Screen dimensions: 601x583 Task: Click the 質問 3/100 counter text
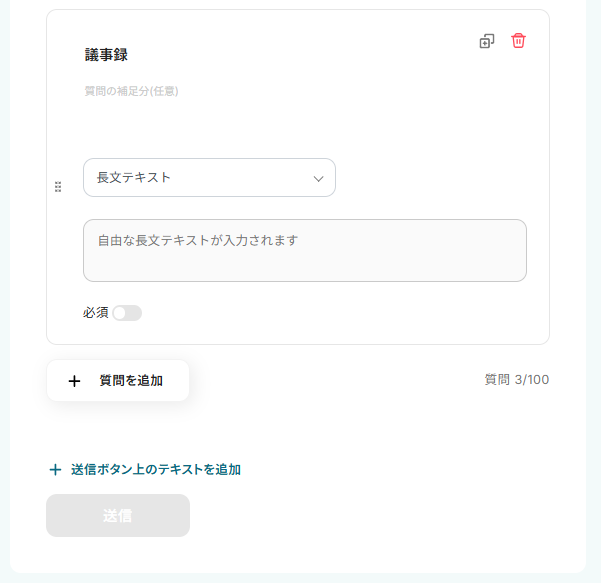tap(516, 380)
